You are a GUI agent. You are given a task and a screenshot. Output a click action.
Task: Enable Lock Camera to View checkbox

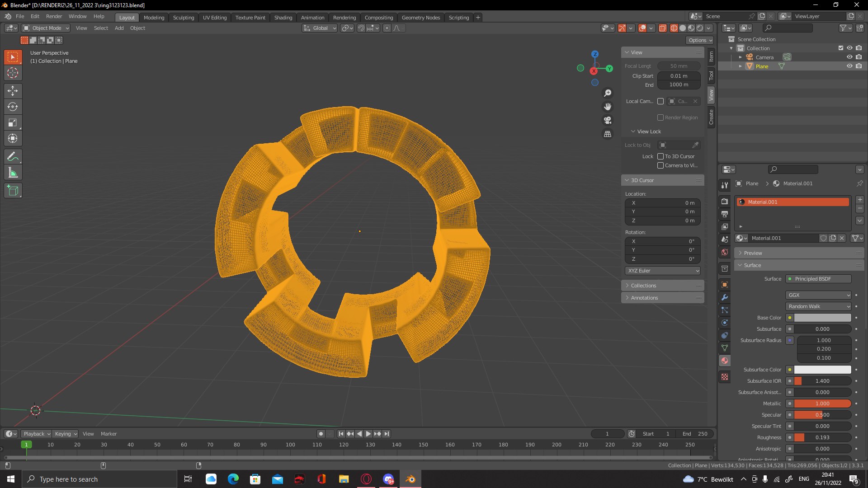click(660, 165)
